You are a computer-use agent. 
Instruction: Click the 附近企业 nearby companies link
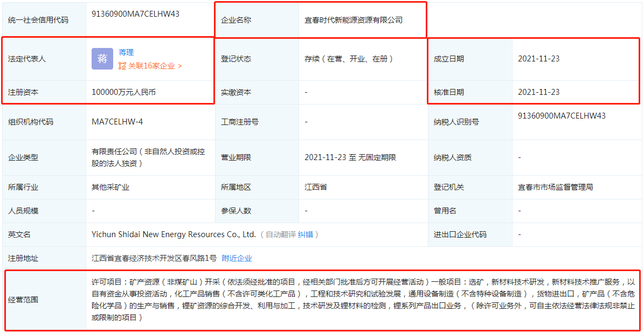237,258
